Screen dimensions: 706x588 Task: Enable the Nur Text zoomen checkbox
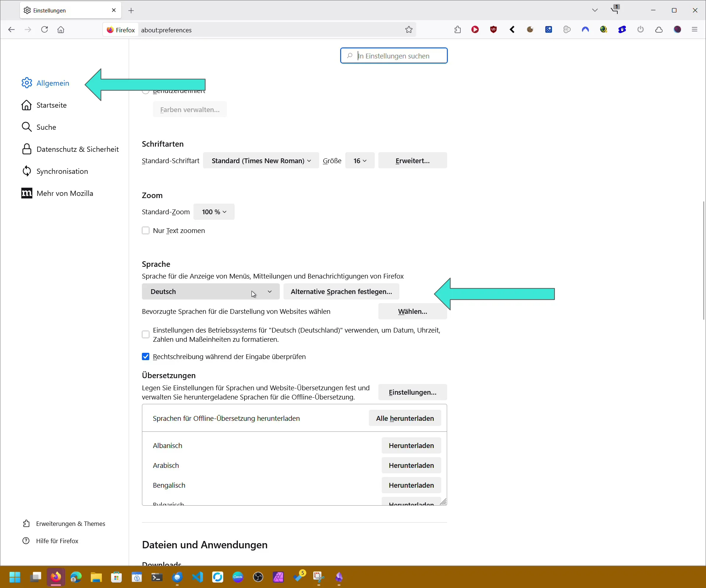[x=146, y=230]
